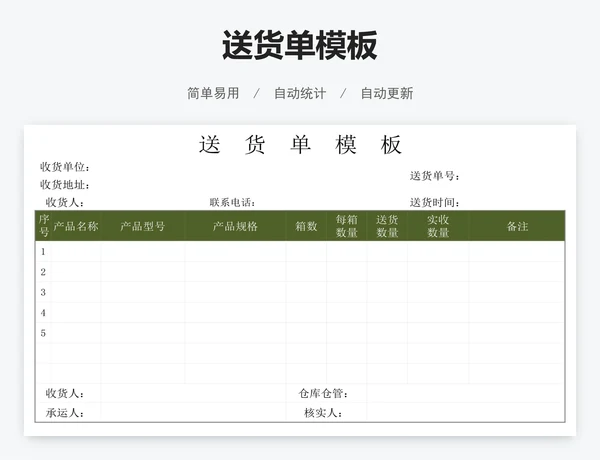Select row number 5 cell
The width and height of the screenshot is (600, 460).
(43, 333)
